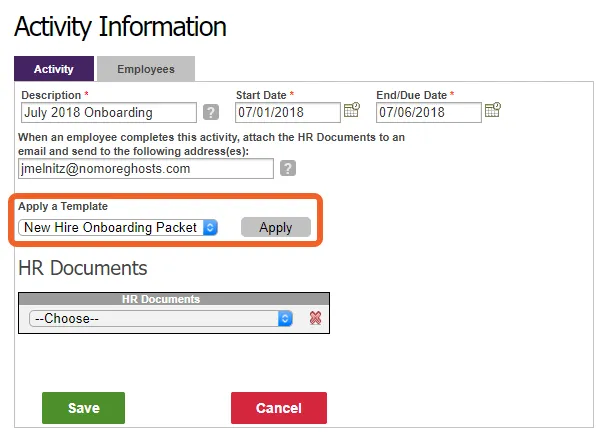The image size is (602, 437).
Task: Click the HR Documents table header
Action: pos(174,299)
